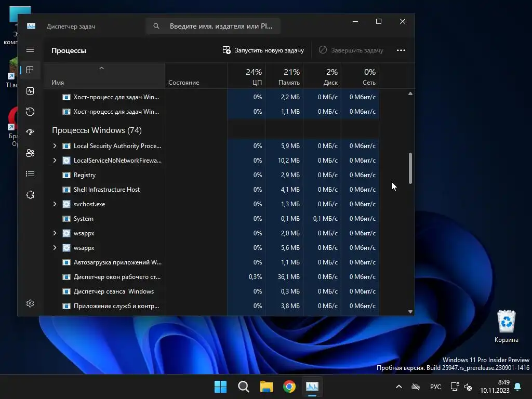Select Автозагрузка приложений W... row
The height and width of the screenshot is (399, 532).
click(x=211, y=262)
